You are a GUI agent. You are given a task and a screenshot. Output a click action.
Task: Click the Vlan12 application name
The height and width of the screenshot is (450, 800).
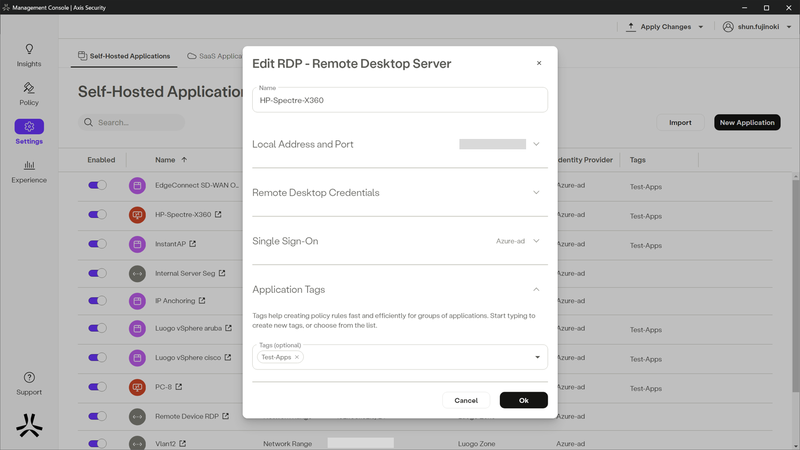pos(165,443)
